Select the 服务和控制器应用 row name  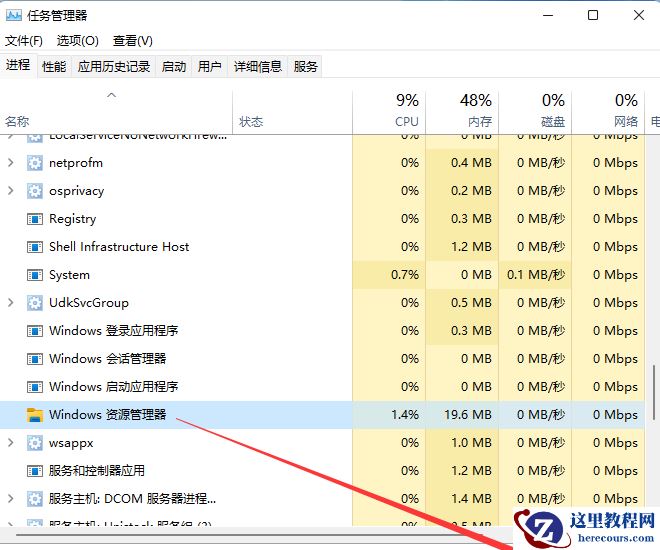[96, 471]
